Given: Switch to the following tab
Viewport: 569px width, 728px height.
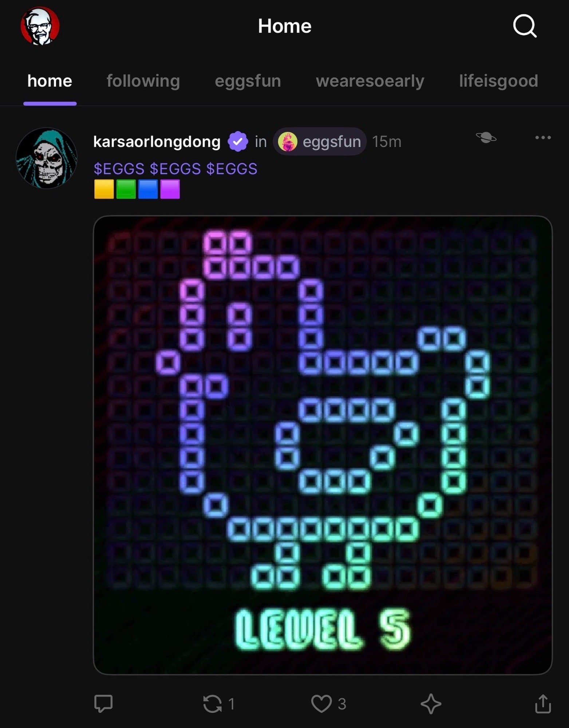Looking at the screenshot, I should point(143,81).
